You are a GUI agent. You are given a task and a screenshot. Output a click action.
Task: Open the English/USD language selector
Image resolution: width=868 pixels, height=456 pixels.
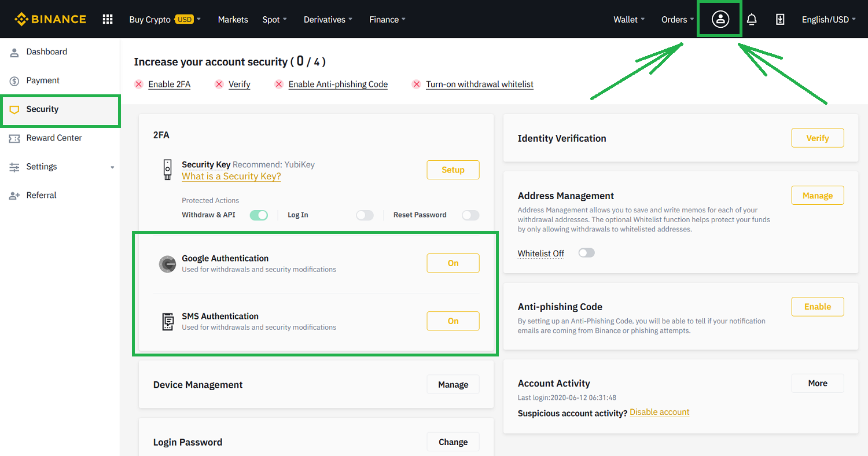tap(829, 20)
